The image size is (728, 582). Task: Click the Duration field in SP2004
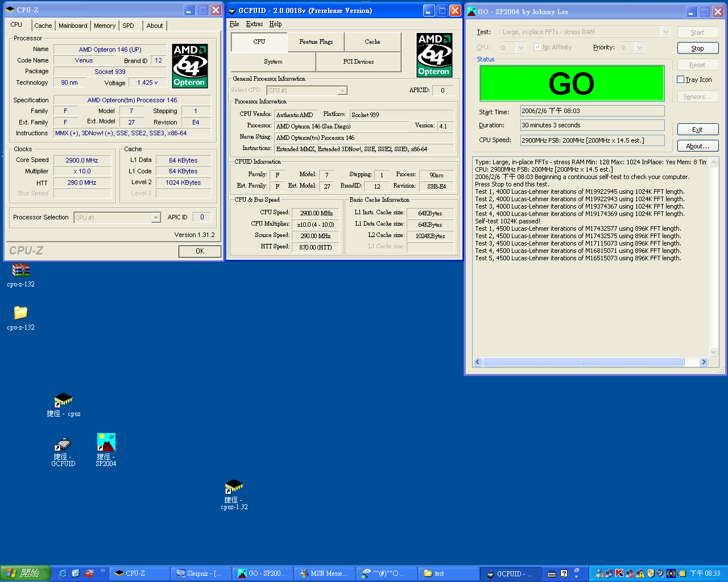click(x=592, y=125)
